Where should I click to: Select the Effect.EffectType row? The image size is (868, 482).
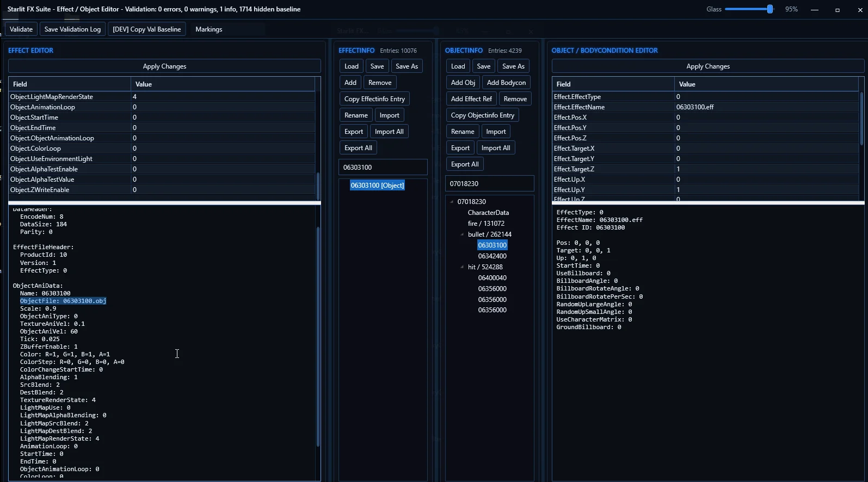click(706, 97)
